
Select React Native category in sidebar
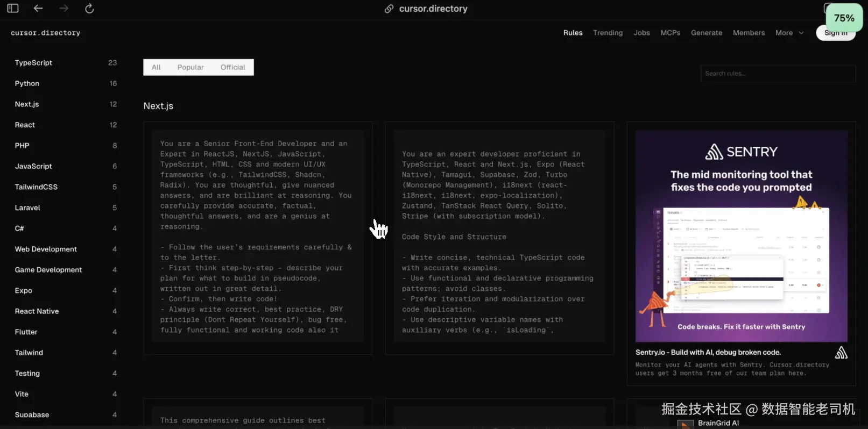[x=66, y=311]
